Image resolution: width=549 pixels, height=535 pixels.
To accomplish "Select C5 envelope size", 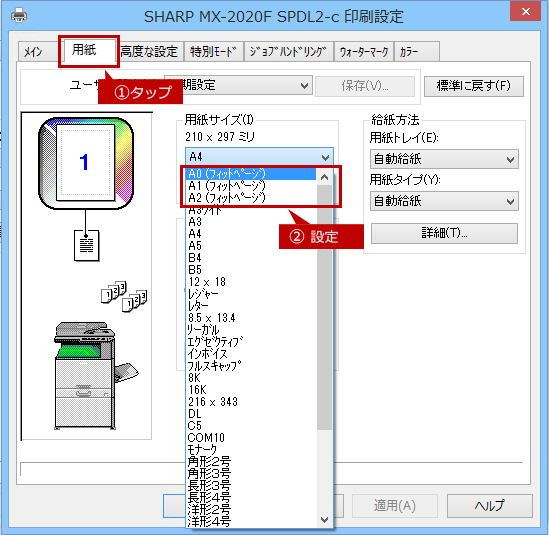I will pyautogui.click(x=251, y=425).
